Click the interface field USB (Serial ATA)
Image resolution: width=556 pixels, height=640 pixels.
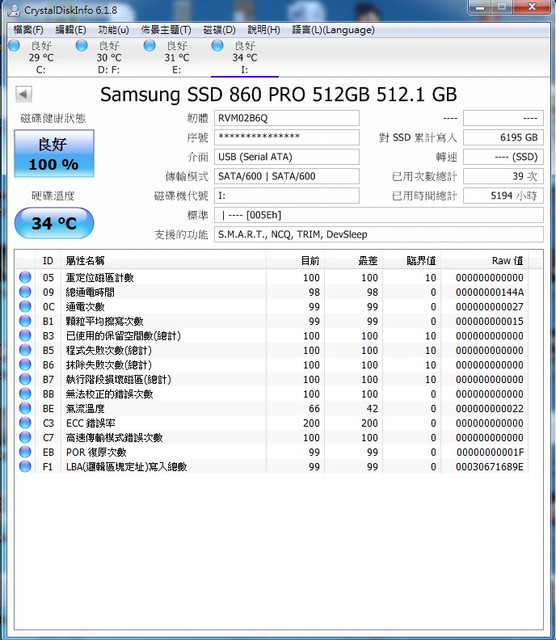(x=287, y=157)
